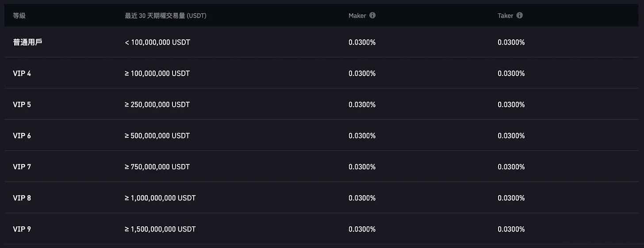
Task: Click the Maker fee for VIP 4
Action: click(x=362, y=73)
